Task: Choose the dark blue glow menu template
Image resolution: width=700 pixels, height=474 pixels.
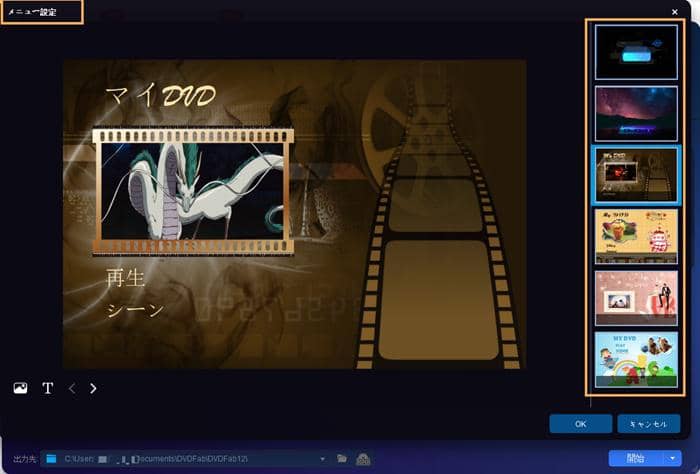Action: pyautogui.click(x=636, y=52)
